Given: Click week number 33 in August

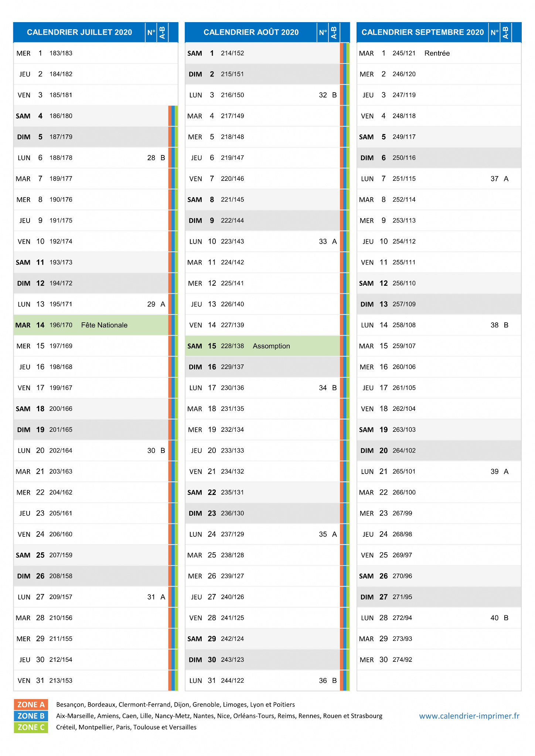Looking at the screenshot, I should tap(323, 241).
